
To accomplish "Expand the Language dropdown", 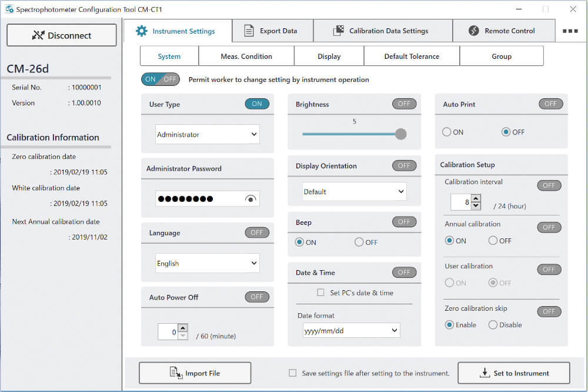I will point(207,263).
